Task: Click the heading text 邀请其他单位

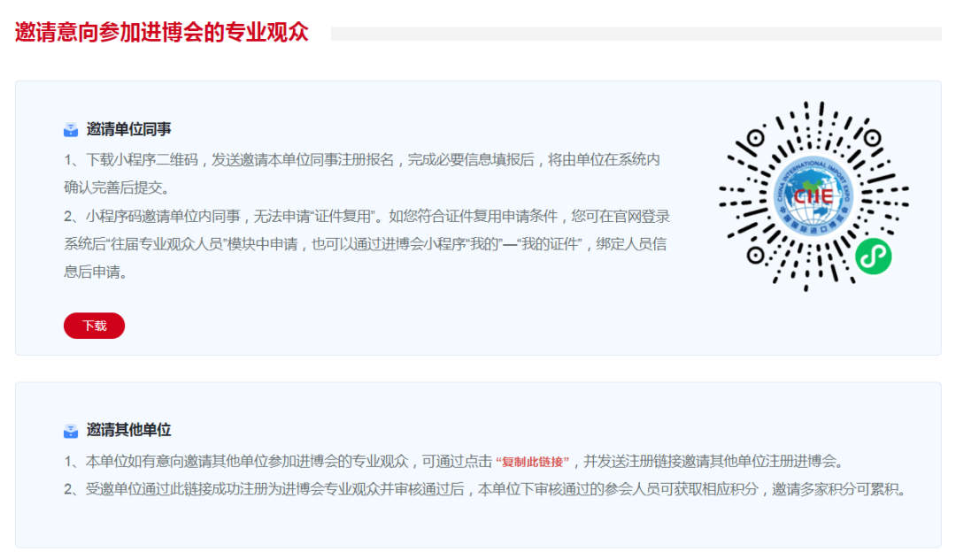Action: pyautogui.click(x=128, y=430)
